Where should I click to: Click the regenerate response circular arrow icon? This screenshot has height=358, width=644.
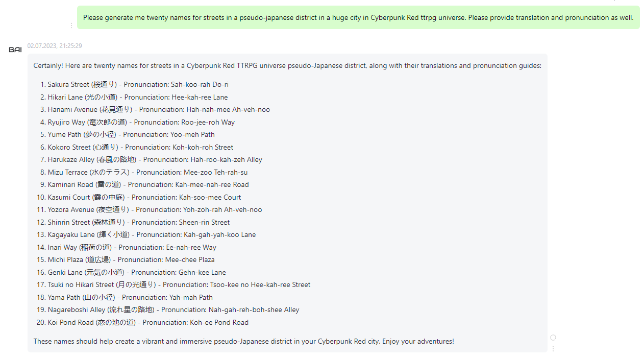point(553,338)
